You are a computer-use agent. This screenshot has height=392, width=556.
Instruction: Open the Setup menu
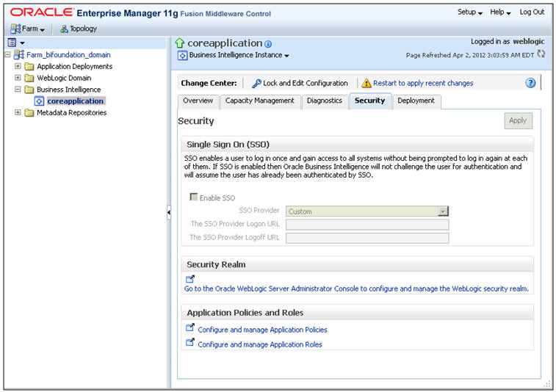coord(470,12)
